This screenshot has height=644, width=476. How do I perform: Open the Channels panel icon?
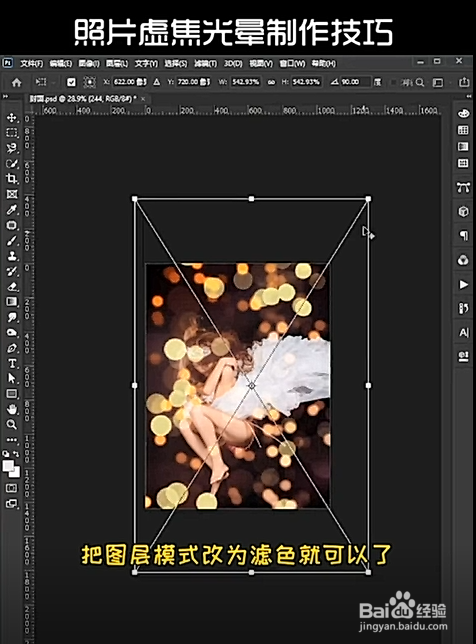pos(463,260)
